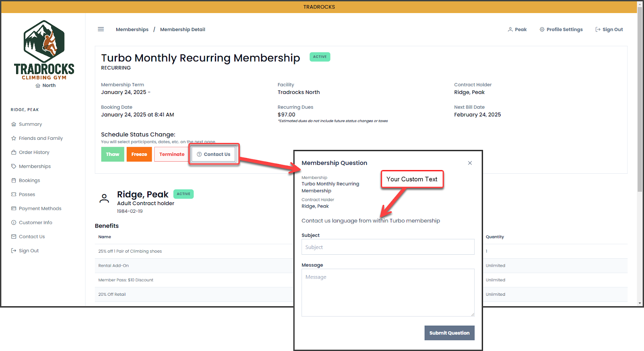
Task: Click the hamburger menu icon
Action: 101,29
